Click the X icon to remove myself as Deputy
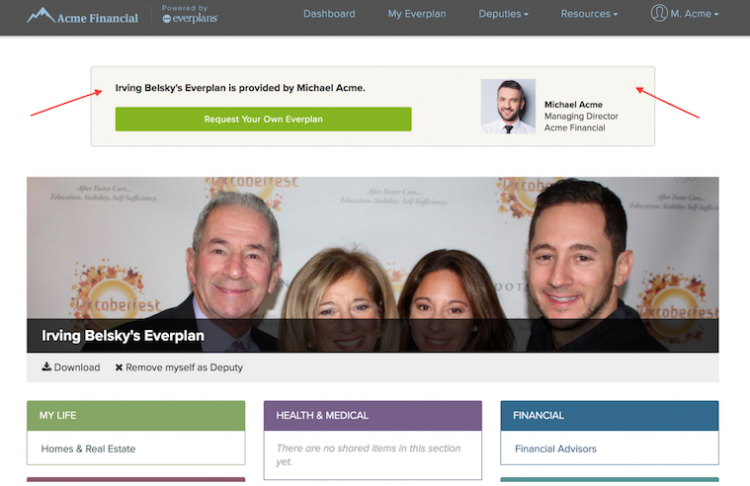 click(x=119, y=367)
